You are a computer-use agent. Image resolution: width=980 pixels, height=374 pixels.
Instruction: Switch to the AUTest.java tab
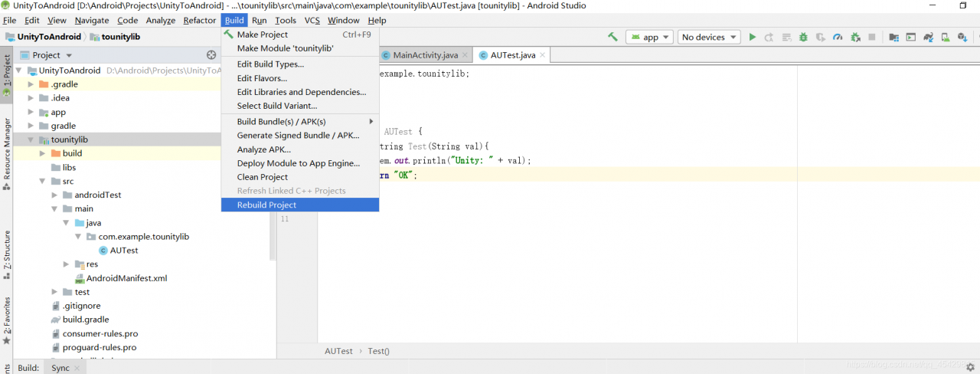tap(512, 55)
